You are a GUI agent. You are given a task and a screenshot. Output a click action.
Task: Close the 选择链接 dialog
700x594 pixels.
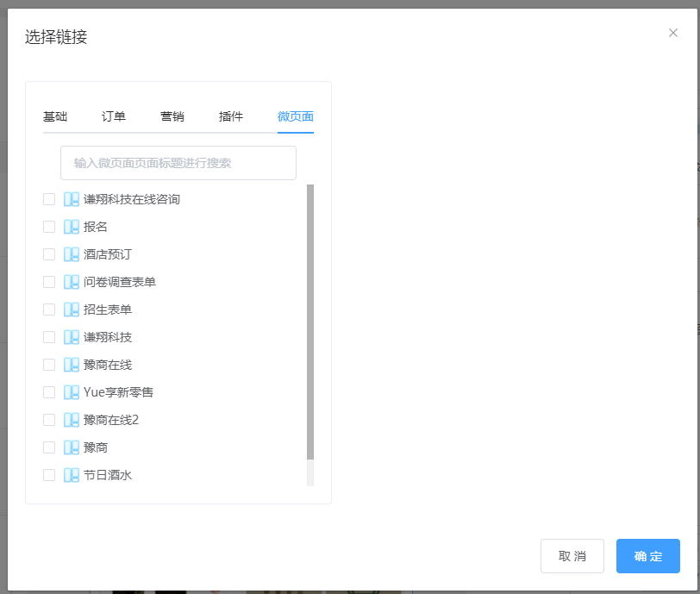[673, 33]
